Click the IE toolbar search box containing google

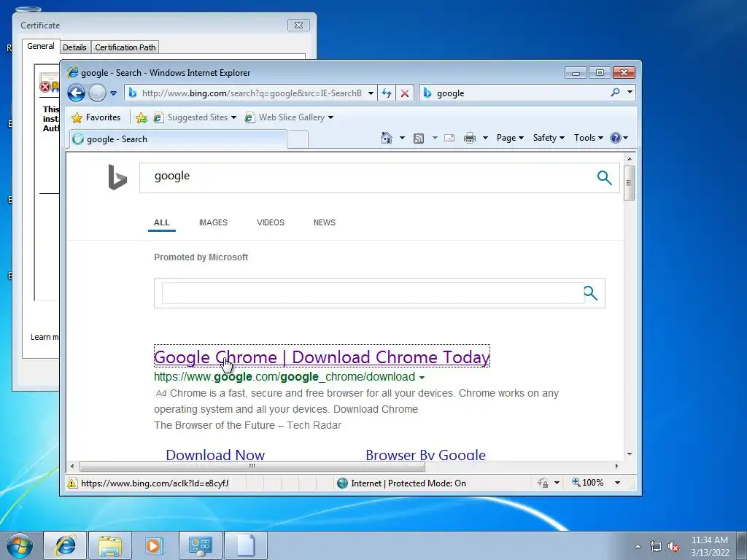(514, 93)
